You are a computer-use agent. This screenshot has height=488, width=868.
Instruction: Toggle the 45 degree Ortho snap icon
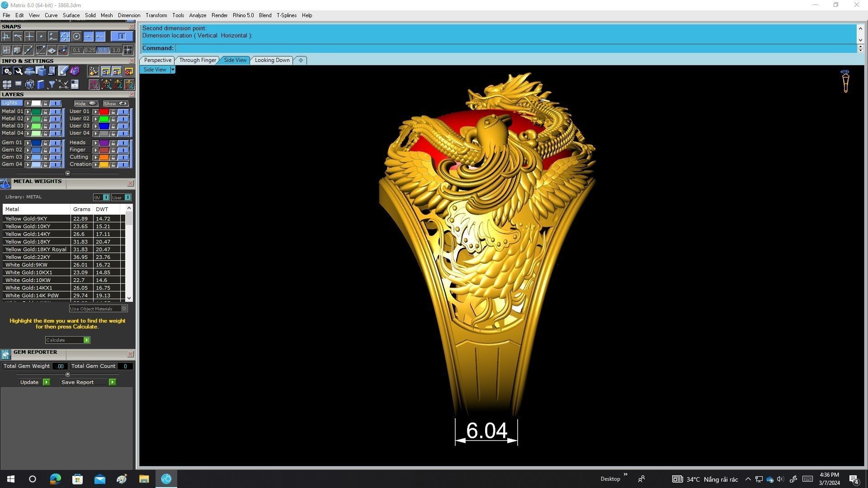coord(41,50)
